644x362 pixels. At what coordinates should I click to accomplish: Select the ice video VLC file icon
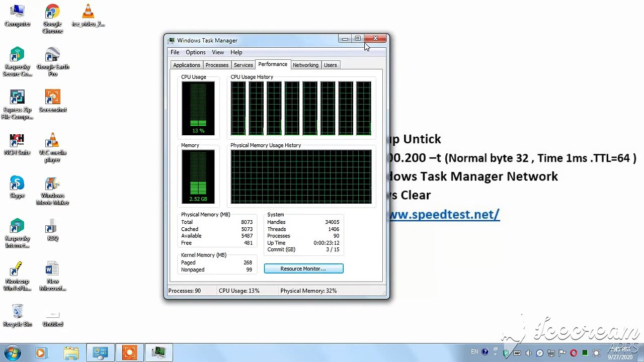coord(88,15)
